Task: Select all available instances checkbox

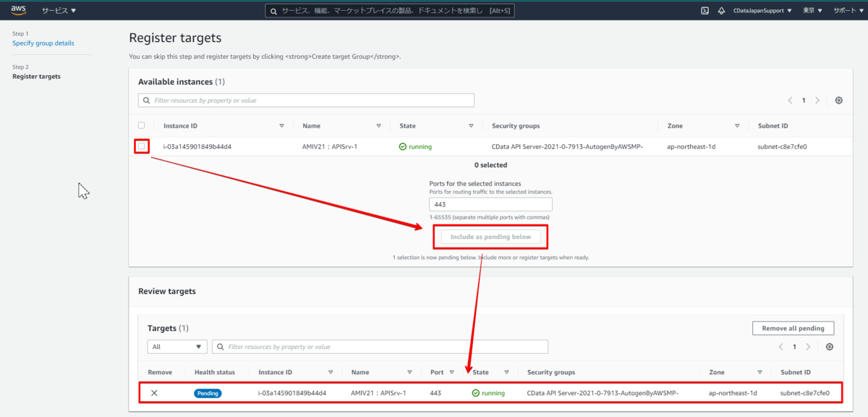Action: [x=142, y=125]
